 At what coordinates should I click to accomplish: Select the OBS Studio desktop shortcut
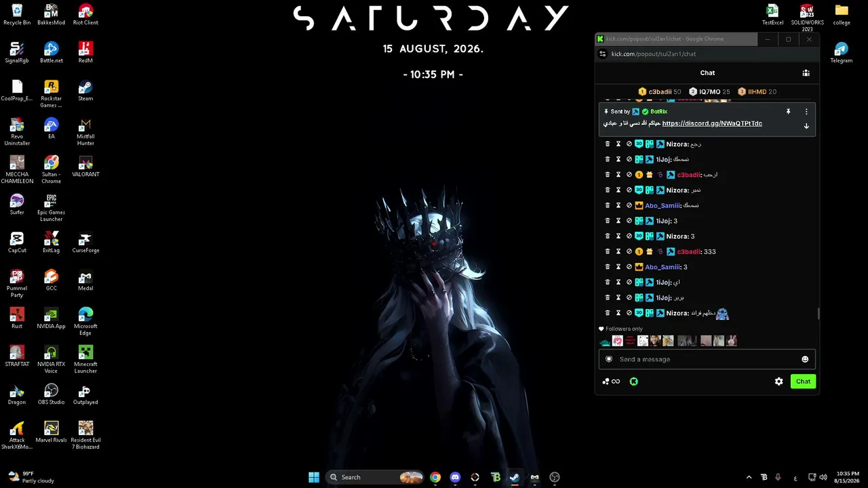tap(52, 394)
